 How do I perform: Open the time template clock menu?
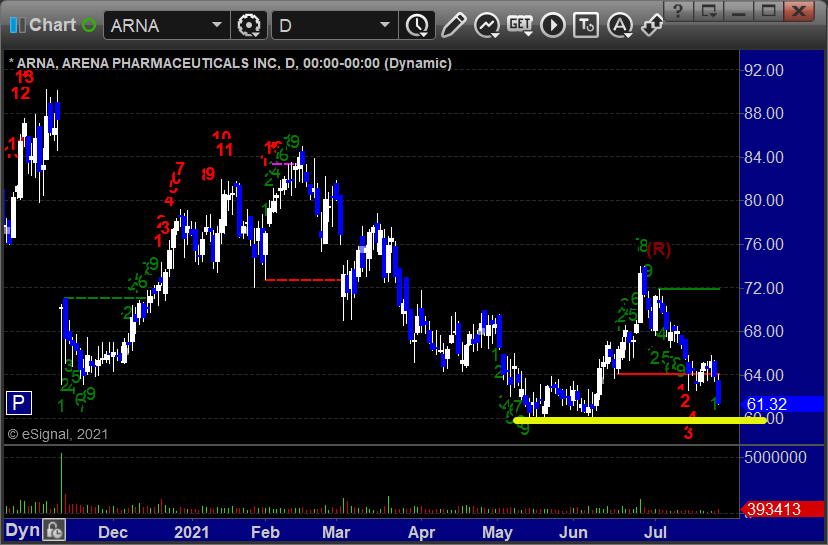point(418,25)
